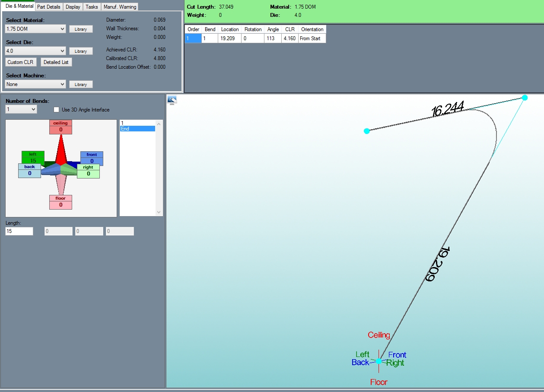Select the cyan start point at axis origin
The image size is (544, 392).
(379, 361)
